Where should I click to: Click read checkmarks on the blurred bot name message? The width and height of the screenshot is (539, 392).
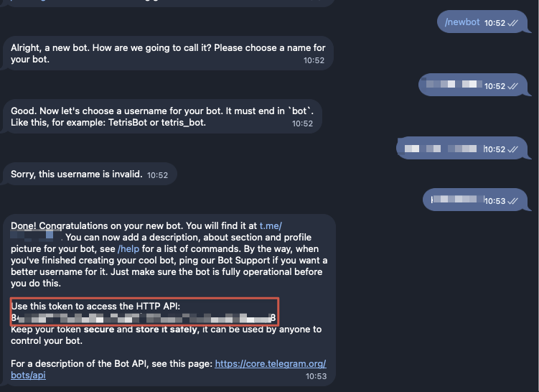click(513, 86)
